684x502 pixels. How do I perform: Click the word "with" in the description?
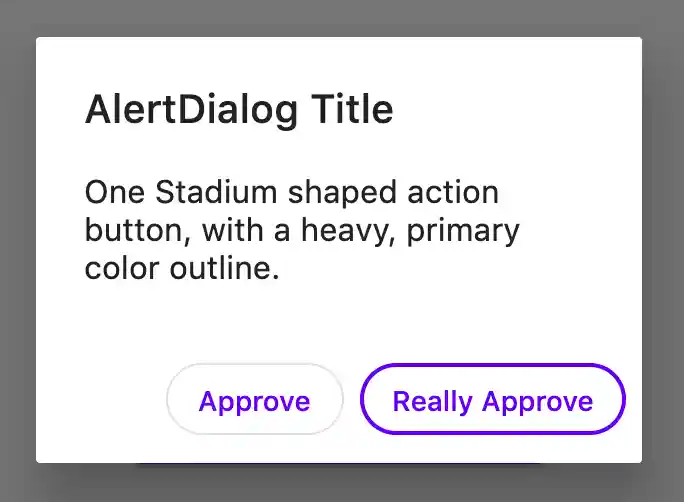(231, 230)
